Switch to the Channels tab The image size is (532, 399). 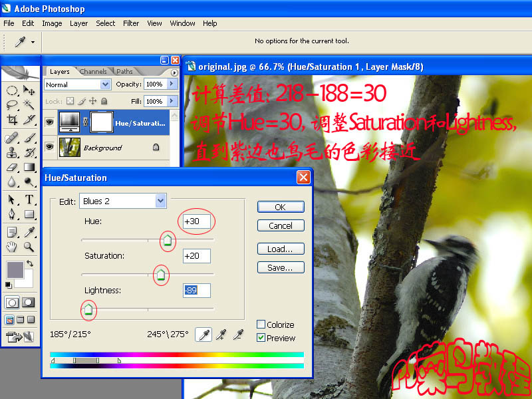tap(93, 72)
